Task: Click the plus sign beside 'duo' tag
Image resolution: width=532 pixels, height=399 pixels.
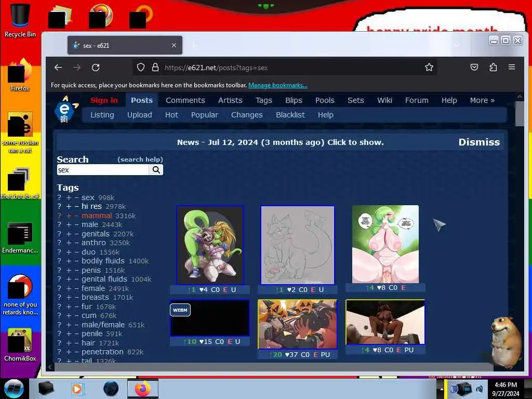Action: tap(69, 252)
